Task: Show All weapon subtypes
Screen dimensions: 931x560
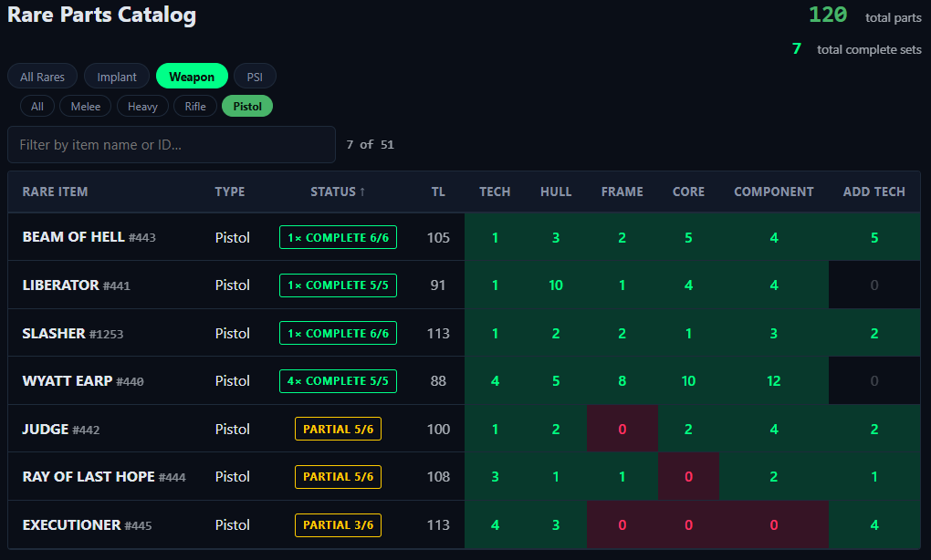Action: [37, 106]
